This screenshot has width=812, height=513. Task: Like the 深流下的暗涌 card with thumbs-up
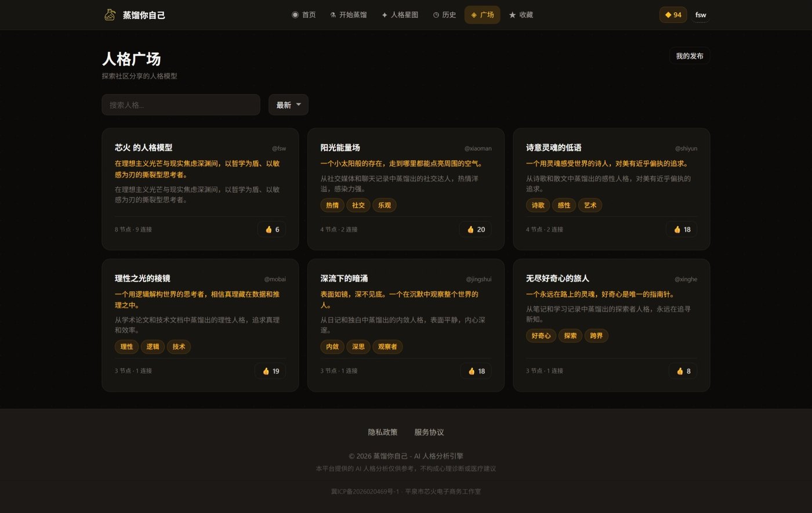click(x=476, y=371)
